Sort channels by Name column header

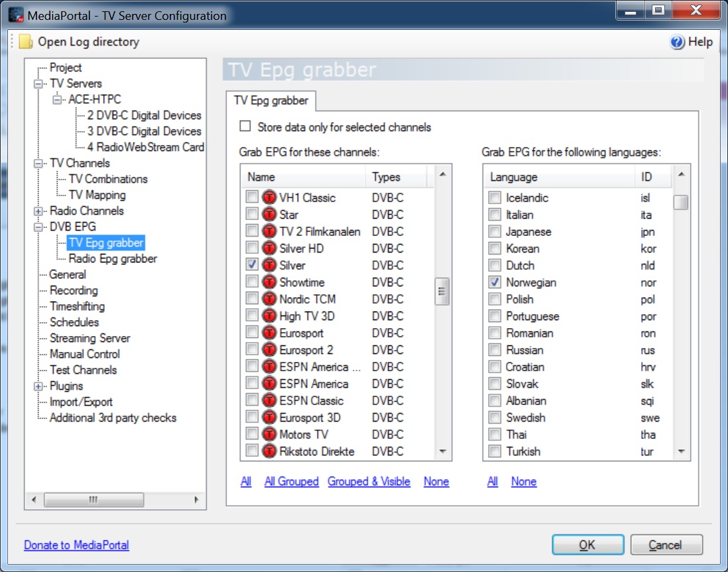coord(304,177)
